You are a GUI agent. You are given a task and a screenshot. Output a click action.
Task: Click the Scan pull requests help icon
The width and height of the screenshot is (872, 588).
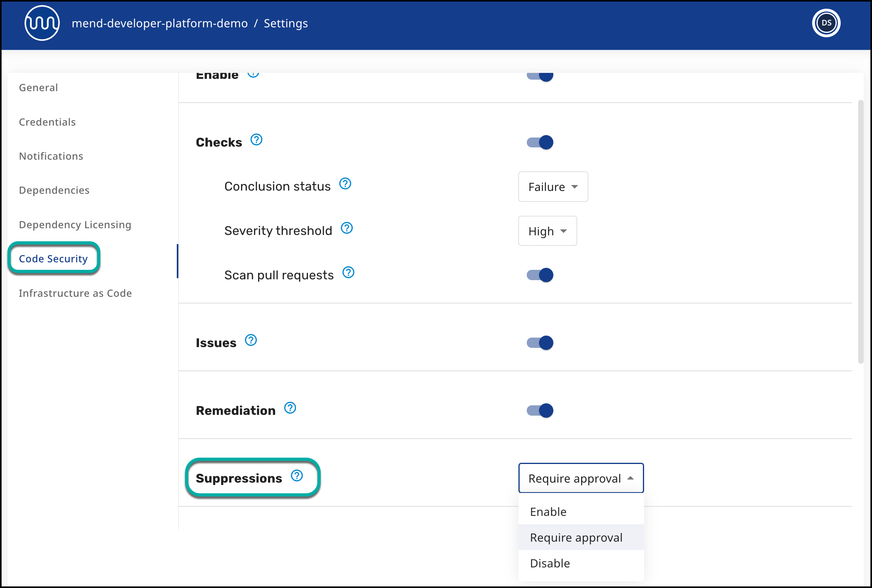tap(348, 273)
